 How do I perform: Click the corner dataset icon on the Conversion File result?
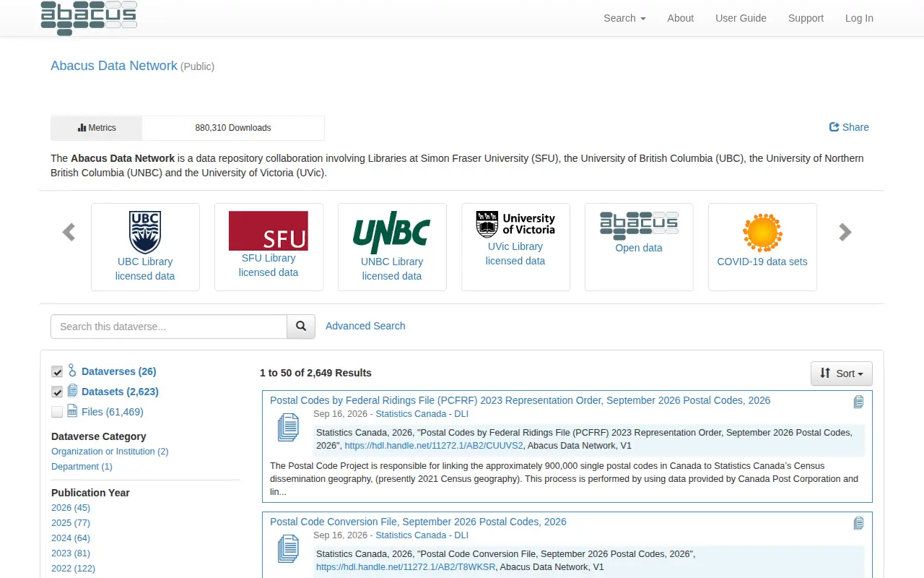click(x=858, y=523)
